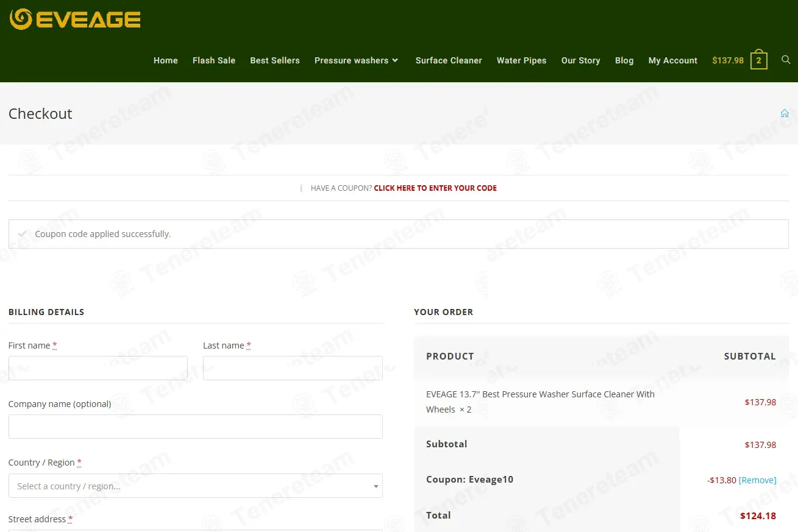Click the product name 'EVEAGE 13.7'' Best Pressure Washer'
798x532 pixels.
tap(540, 402)
